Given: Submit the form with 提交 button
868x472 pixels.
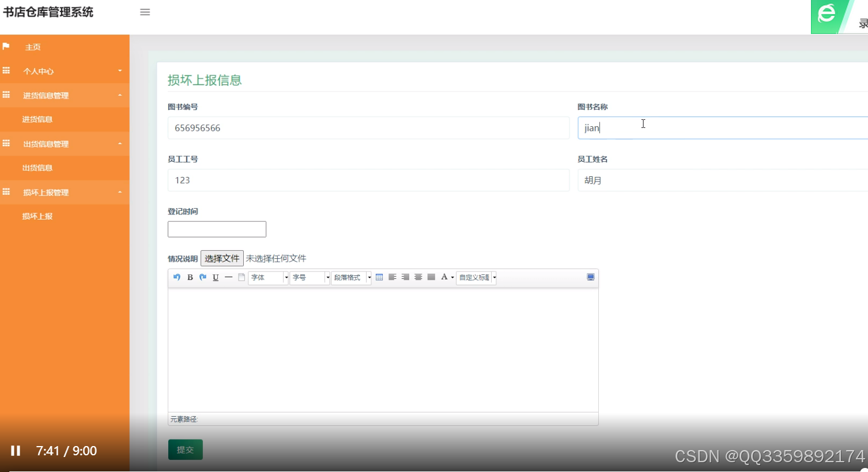Looking at the screenshot, I should tap(186, 450).
